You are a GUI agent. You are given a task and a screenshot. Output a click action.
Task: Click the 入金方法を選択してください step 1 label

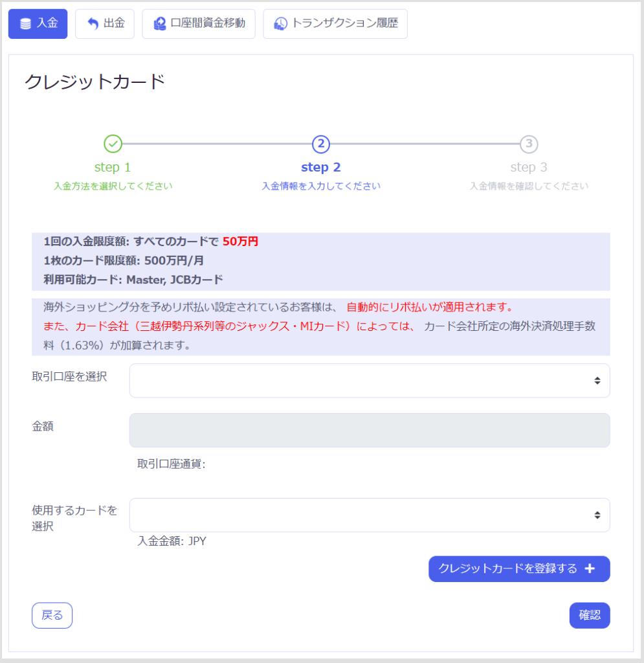pyautogui.click(x=113, y=186)
